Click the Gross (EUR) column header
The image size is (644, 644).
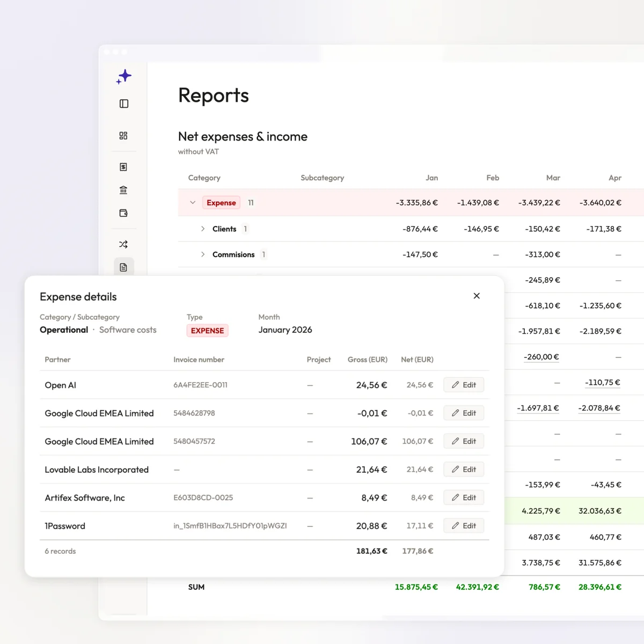tap(368, 360)
